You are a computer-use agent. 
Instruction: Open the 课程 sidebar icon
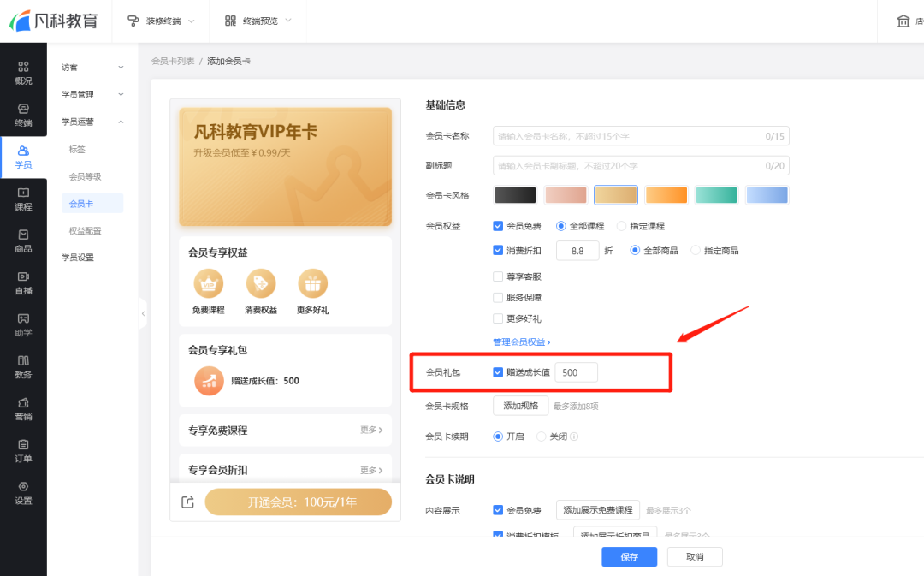pyautogui.click(x=23, y=199)
